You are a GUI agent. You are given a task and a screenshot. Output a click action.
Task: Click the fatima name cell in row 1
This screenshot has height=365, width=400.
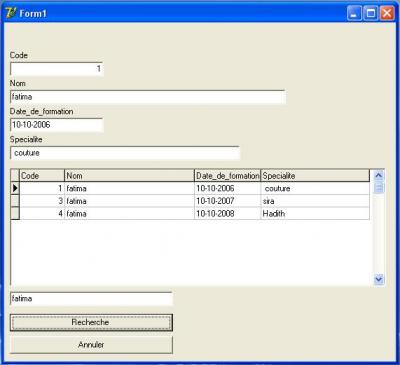click(129, 188)
